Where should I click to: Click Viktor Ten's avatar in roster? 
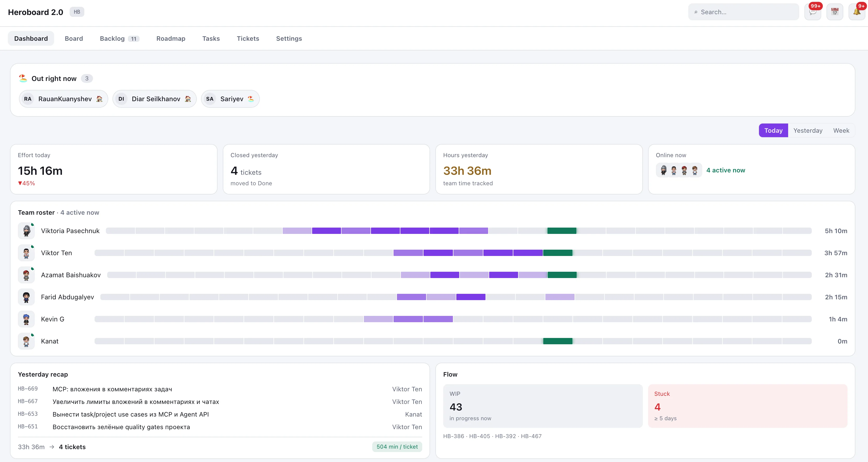(x=26, y=253)
